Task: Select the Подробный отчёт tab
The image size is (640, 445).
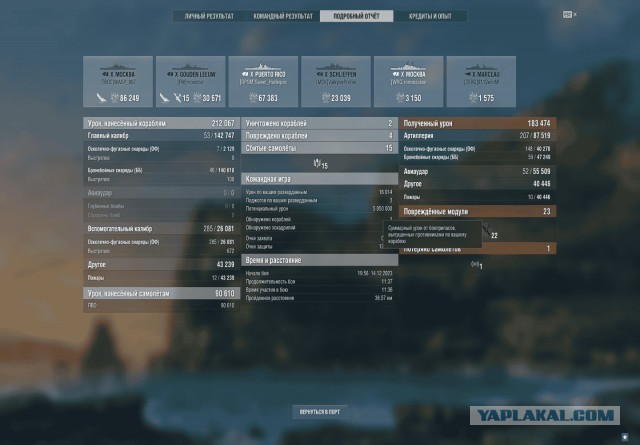Action: tap(356, 16)
